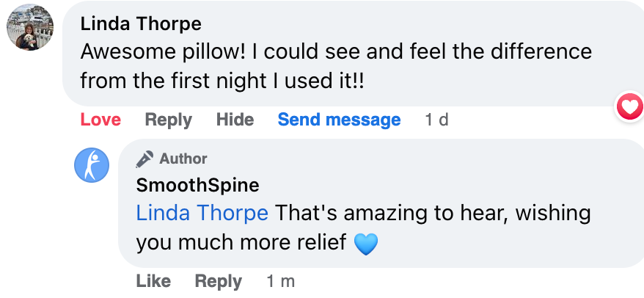Viewport: 644px width, 298px height.
Task: Click the '1 d' comment timestamp
Action: click(436, 120)
